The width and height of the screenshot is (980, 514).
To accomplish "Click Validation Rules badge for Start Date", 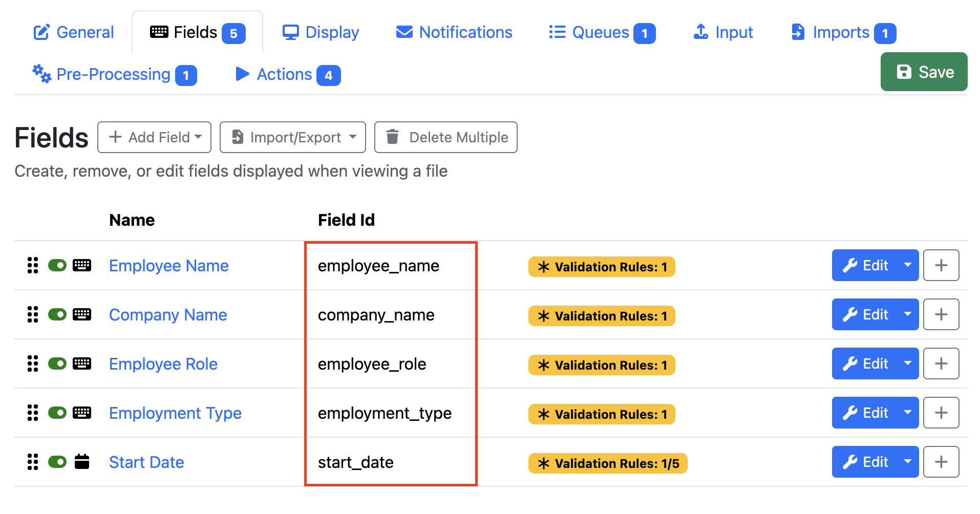I will point(608,463).
